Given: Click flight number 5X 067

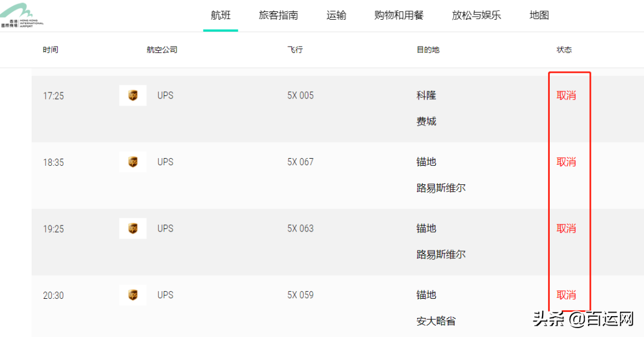Looking at the screenshot, I should point(300,162).
